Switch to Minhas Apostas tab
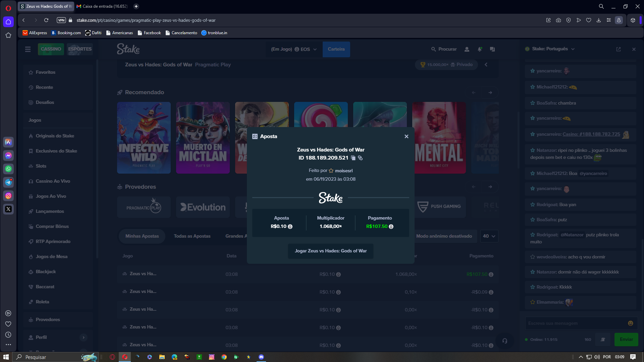Viewport: 644px width, 362px height. (142, 236)
